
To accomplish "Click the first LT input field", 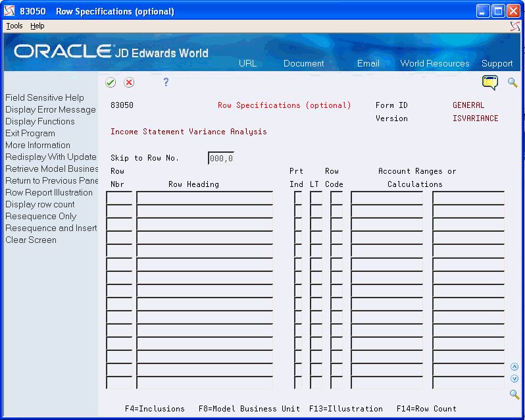I will tap(316, 197).
